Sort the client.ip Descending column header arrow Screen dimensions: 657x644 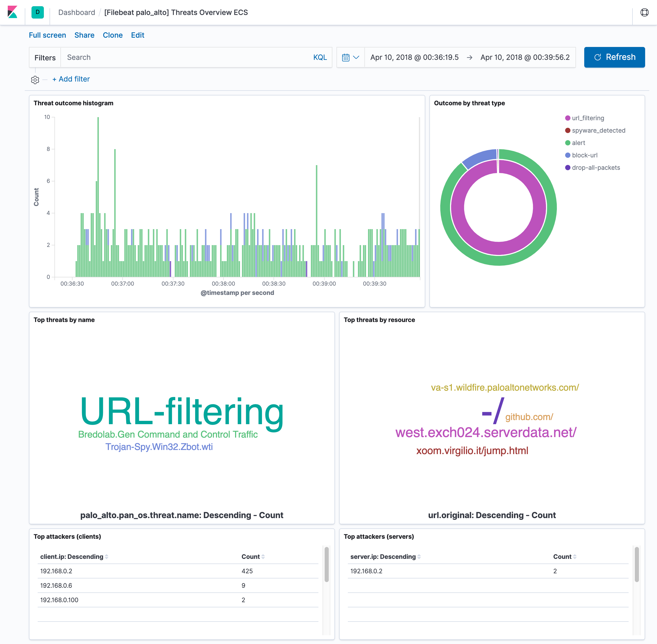(x=107, y=556)
